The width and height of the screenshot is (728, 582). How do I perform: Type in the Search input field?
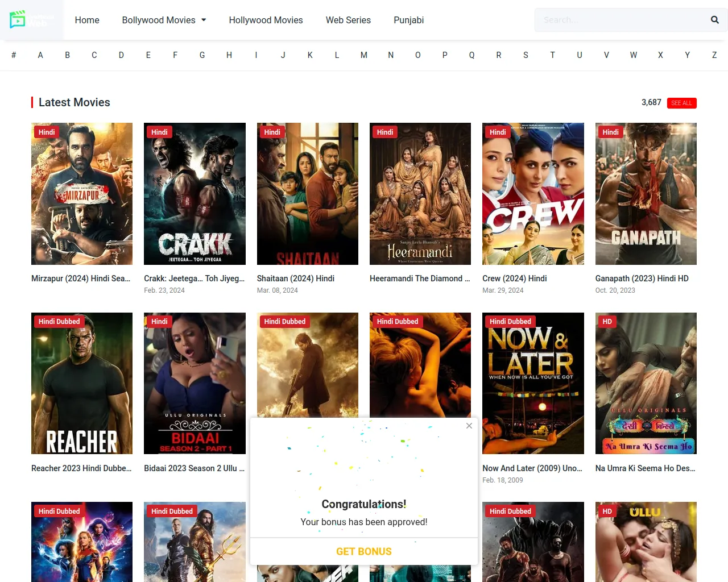tap(620, 20)
